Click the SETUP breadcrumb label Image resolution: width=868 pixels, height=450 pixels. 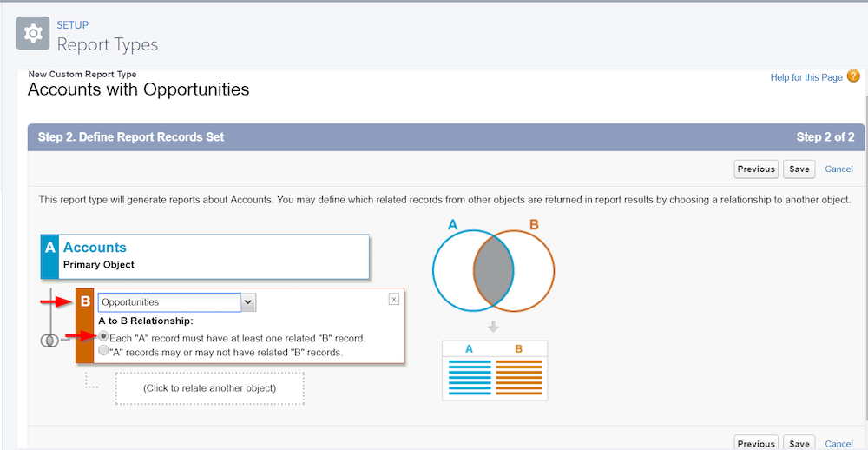click(73, 25)
